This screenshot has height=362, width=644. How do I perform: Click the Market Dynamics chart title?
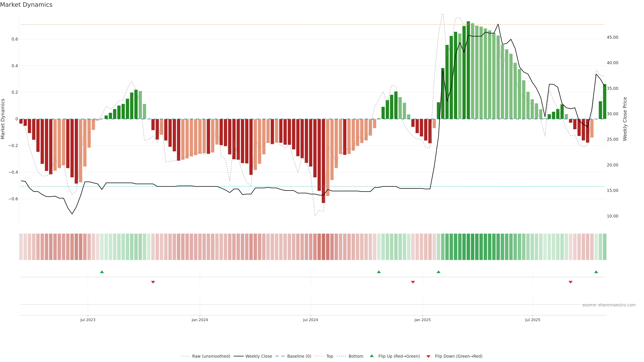click(x=26, y=5)
